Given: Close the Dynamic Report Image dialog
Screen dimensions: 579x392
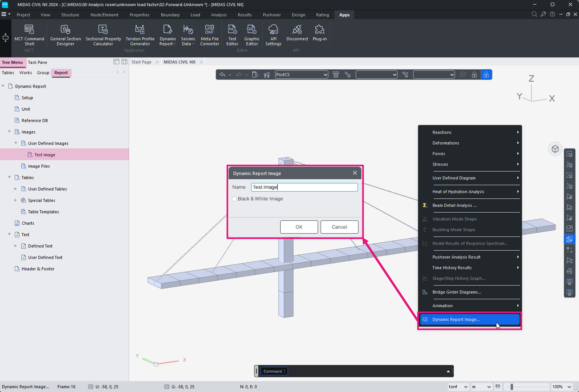Looking at the screenshot, I should coord(355,173).
